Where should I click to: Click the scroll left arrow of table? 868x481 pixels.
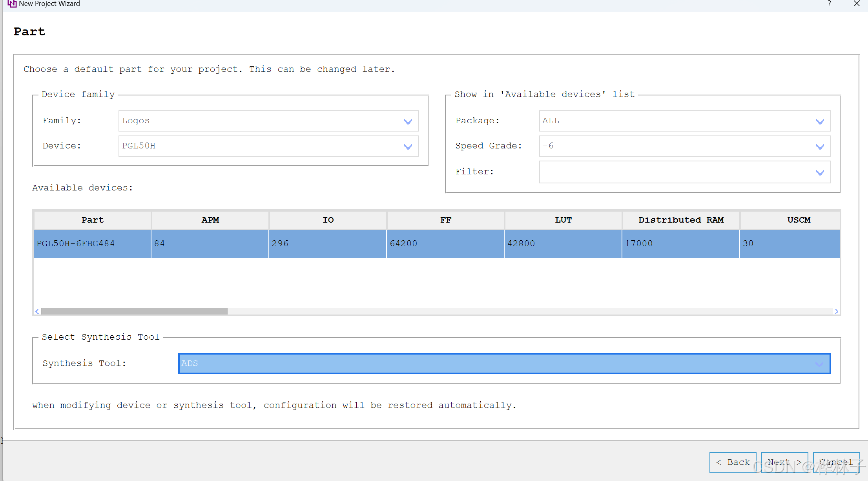pyautogui.click(x=37, y=311)
